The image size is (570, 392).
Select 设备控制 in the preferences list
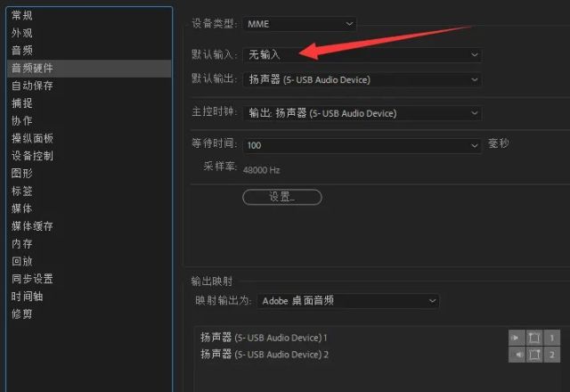click(x=89, y=156)
